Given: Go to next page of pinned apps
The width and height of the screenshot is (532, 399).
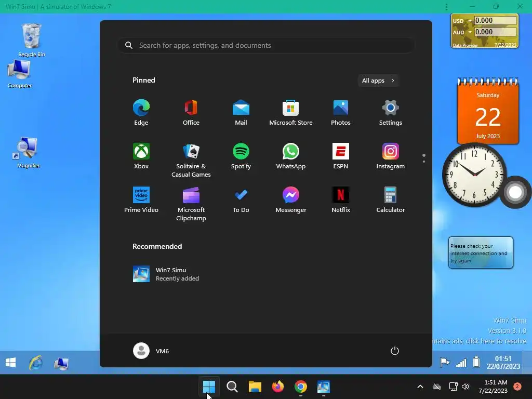Looking at the screenshot, I should (424, 162).
